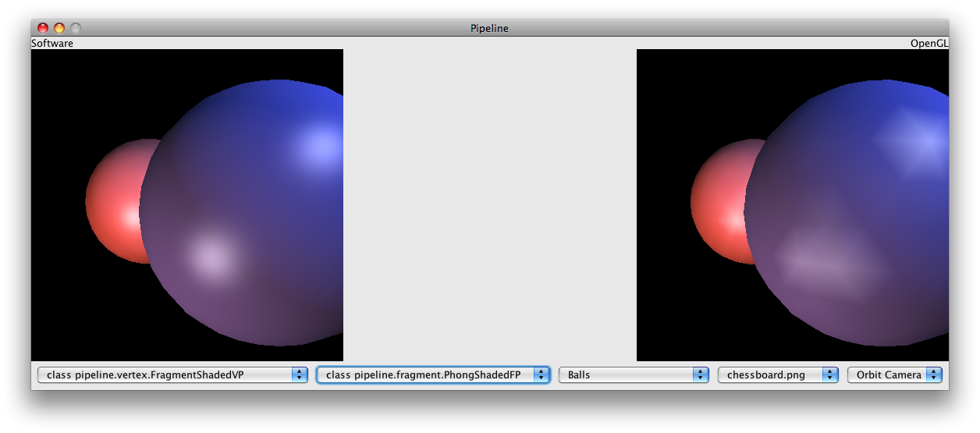Screen dimensions: 980x433
Task: Click the Software label
Action: (52, 44)
